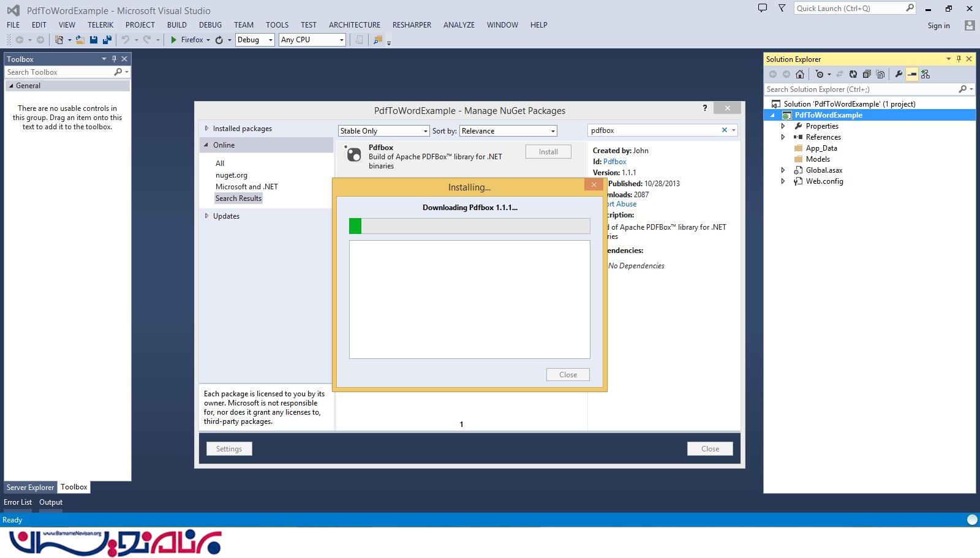Open Properties wrench icon in Solution Explorer

pyautogui.click(x=899, y=74)
